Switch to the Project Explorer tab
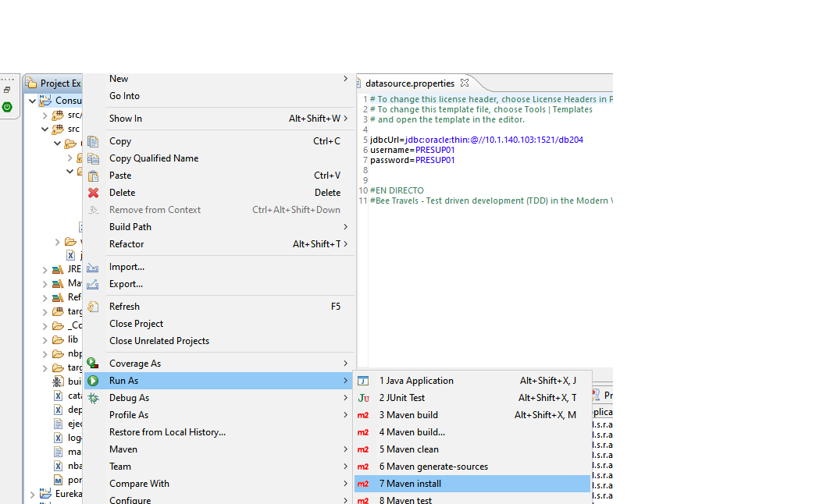The width and height of the screenshot is (830, 504). click(x=55, y=83)
